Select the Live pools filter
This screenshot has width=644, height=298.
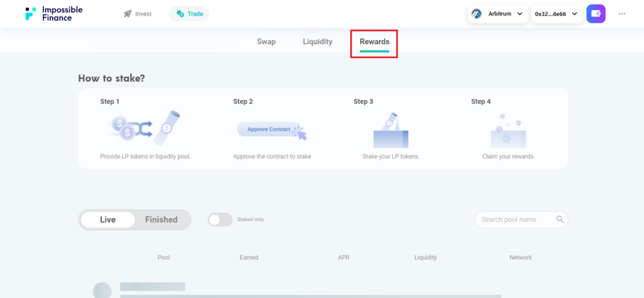coord(108,219)
